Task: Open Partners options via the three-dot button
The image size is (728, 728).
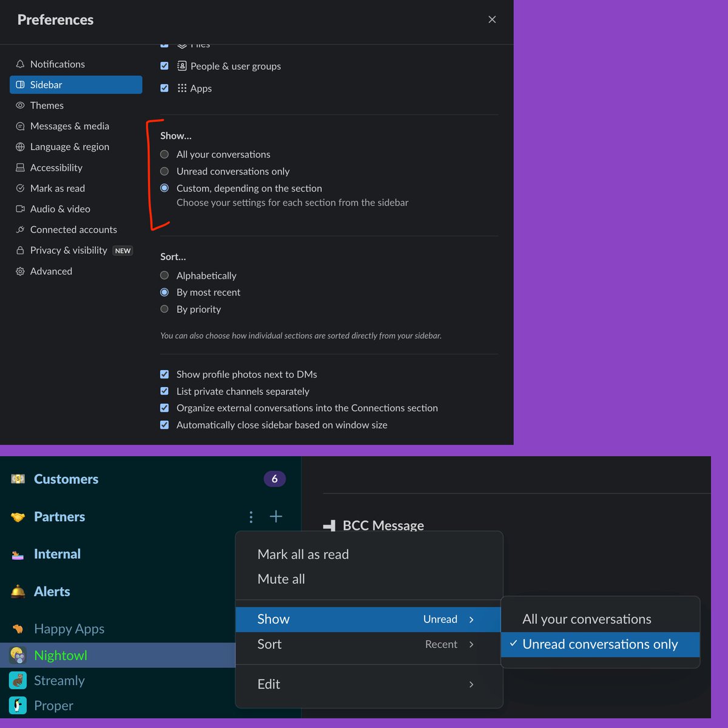Action: click(x=251, y=516)
